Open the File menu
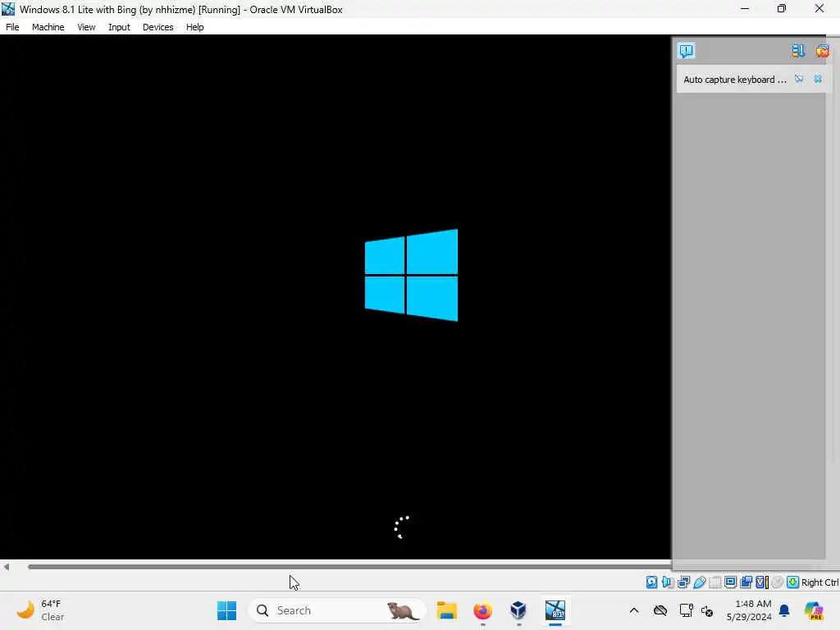The image size is (840, 630). pyautogui.click(x=12, y=27)
